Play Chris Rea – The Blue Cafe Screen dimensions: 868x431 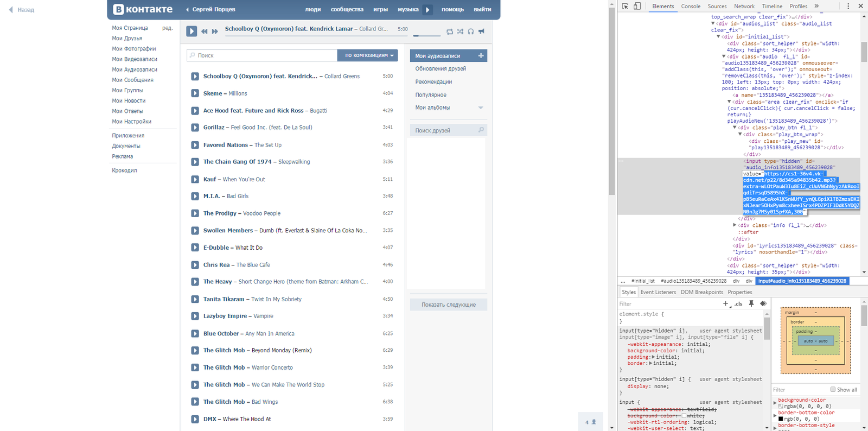195,265
